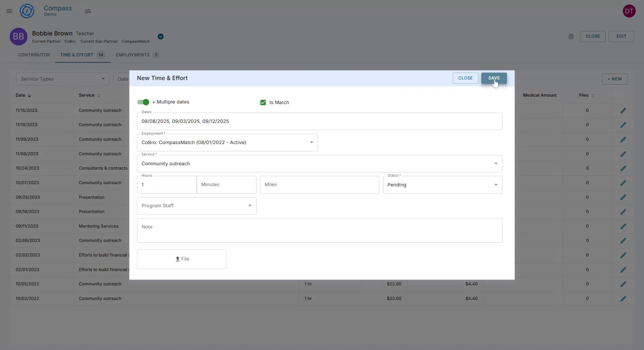644x350 pixels.
Task: Edit the 10/03/2022 Community outreach row
Action: tap(624, 299)
